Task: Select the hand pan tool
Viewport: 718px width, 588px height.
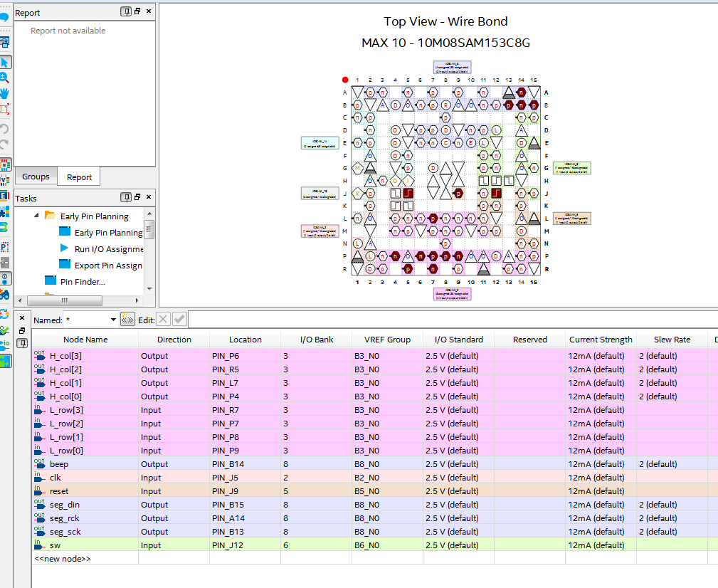Action: [5, 93]
